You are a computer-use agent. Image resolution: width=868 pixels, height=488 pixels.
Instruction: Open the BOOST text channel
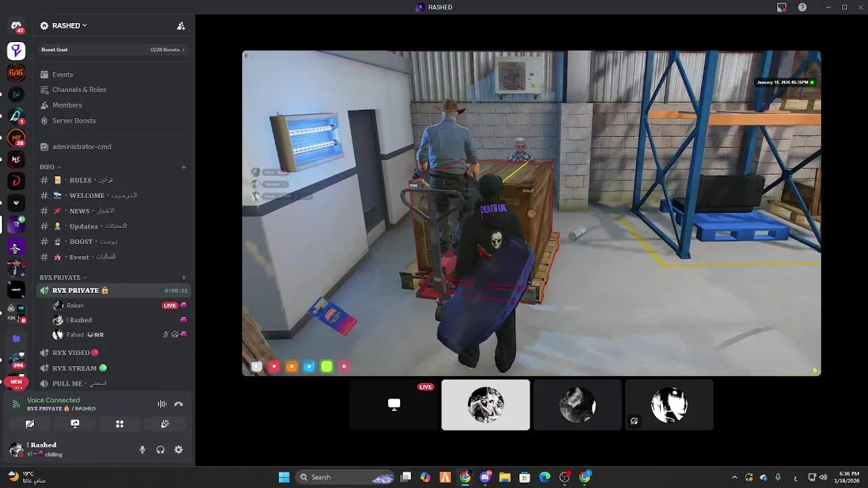tap(113, 241)
